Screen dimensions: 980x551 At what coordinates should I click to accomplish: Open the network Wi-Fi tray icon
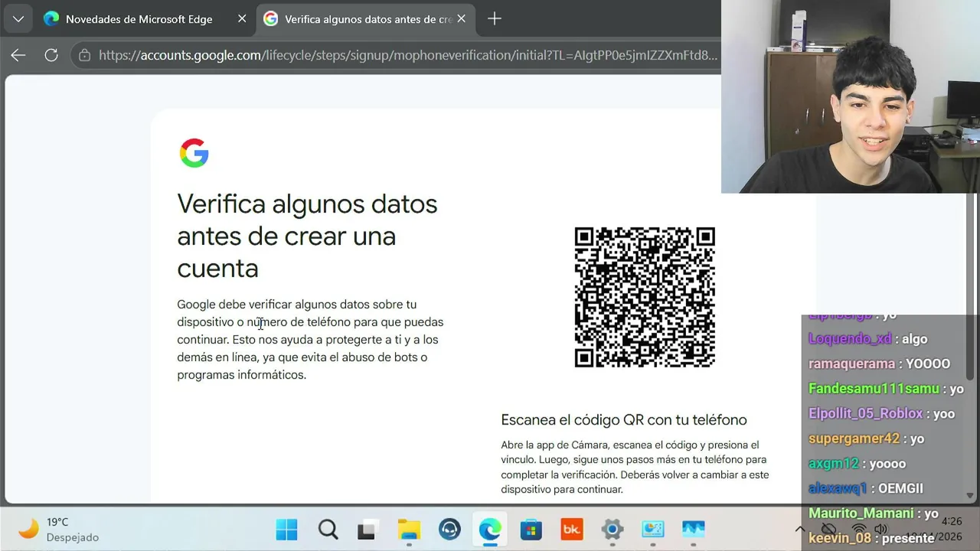tap(859, 529)
